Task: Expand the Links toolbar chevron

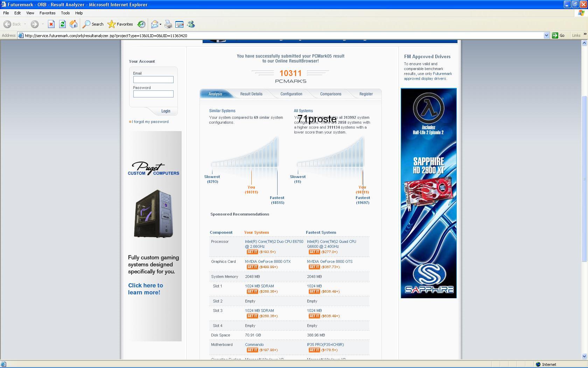Action: coord(585,34)
